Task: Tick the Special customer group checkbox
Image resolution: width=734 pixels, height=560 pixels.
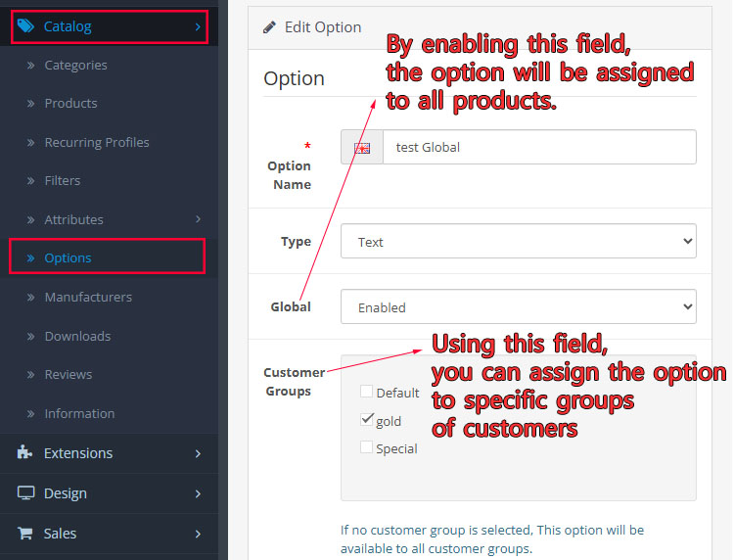Action: pyautogui.click(x=367, y=447)
